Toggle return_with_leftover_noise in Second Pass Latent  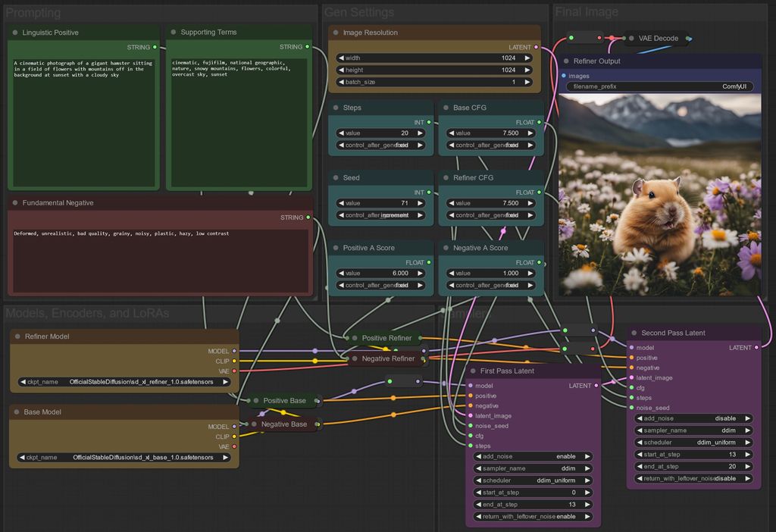click(x=693, y=478)
